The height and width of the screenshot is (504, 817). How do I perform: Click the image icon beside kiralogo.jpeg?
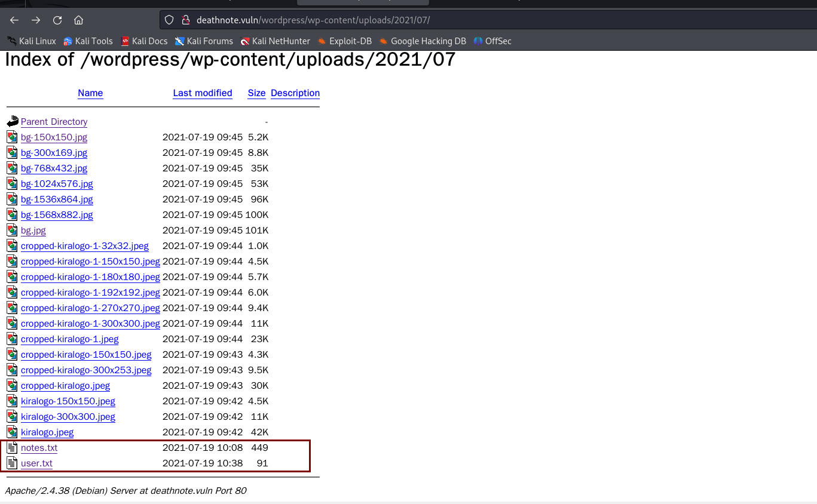tap(13, 432)
